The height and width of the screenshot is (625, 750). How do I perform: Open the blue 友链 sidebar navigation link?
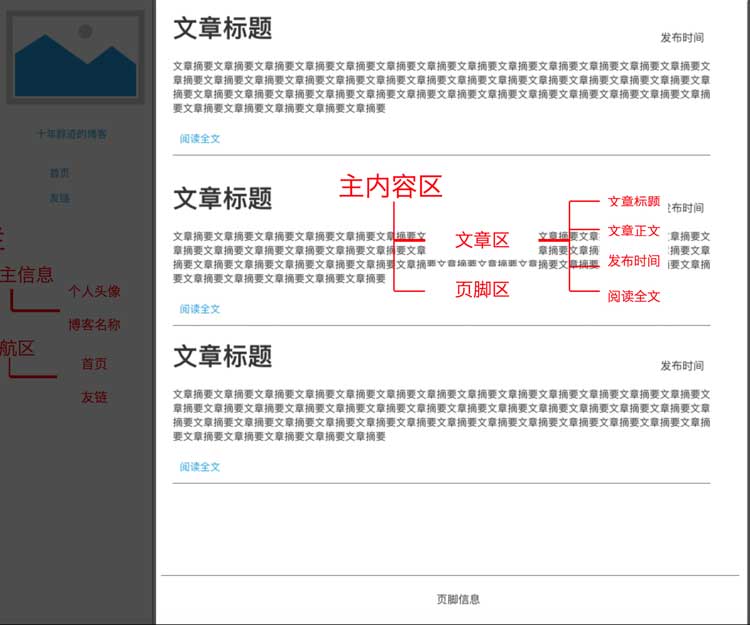tap(60, 198)
